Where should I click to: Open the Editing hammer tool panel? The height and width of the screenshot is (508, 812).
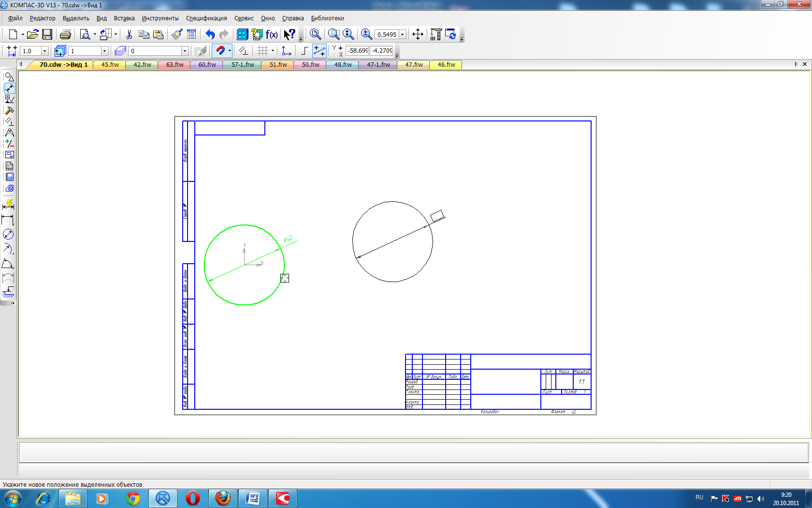pos(9,110)
